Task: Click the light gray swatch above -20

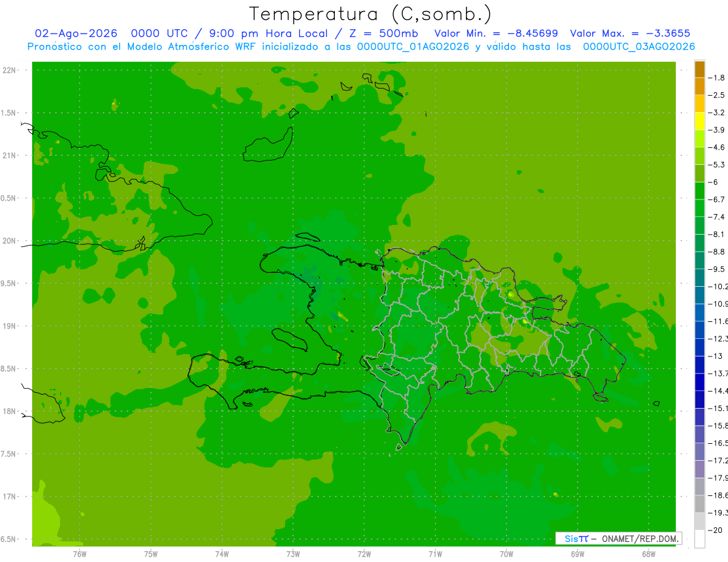Action: coord(699,521)
